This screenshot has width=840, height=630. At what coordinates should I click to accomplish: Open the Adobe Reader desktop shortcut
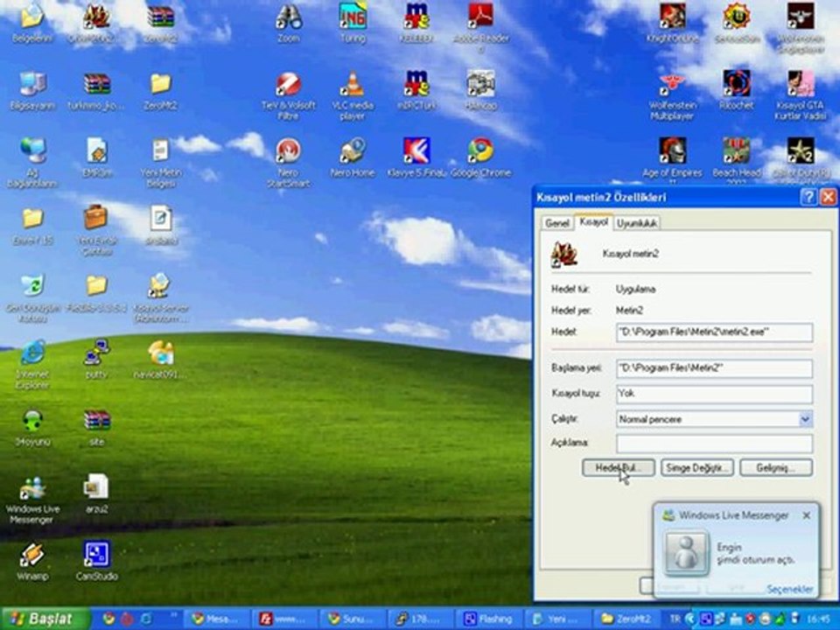pos(480,16)
